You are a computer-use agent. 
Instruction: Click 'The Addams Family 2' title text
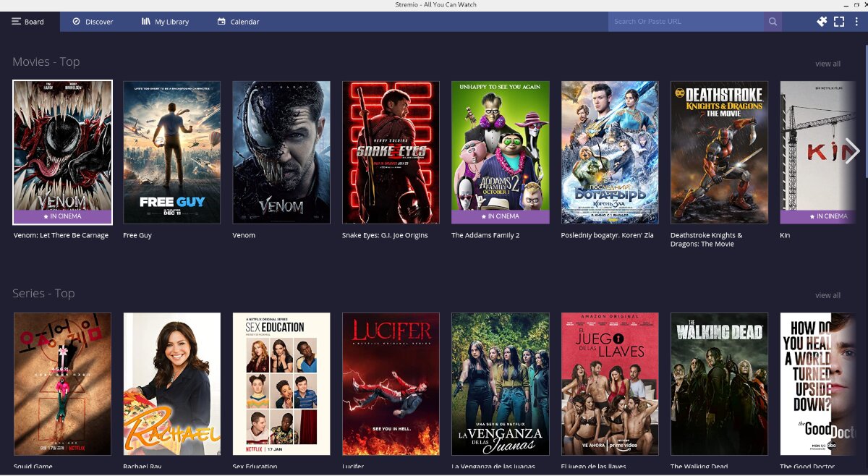[485, 235]
